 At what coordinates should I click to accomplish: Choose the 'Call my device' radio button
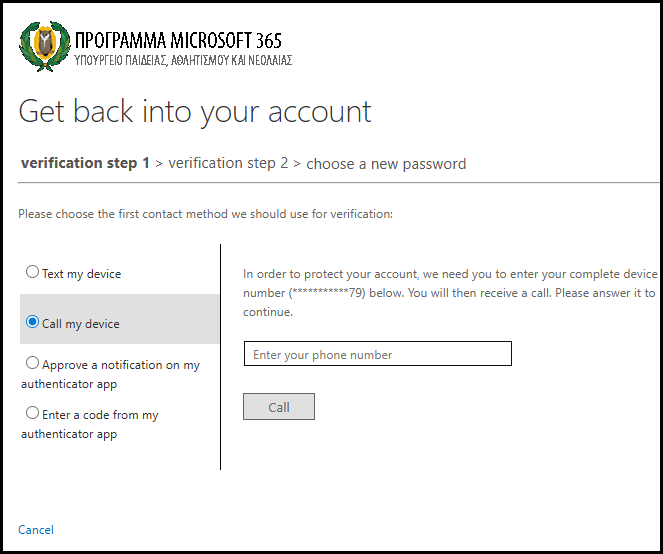click(33, 322)
